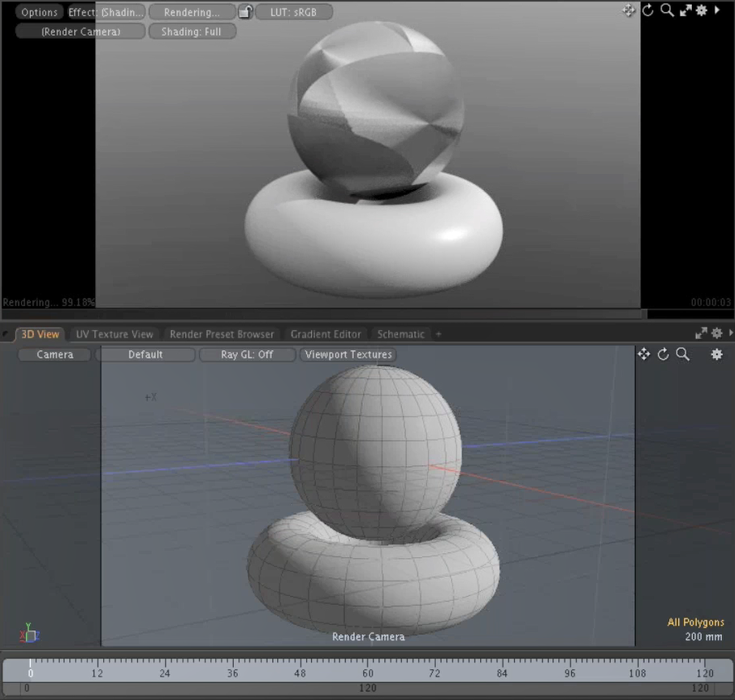This screenshot has width=735, height=700.
Task: Click the zoom magnifier in the 3D viewport
Action: coord(683,354)
